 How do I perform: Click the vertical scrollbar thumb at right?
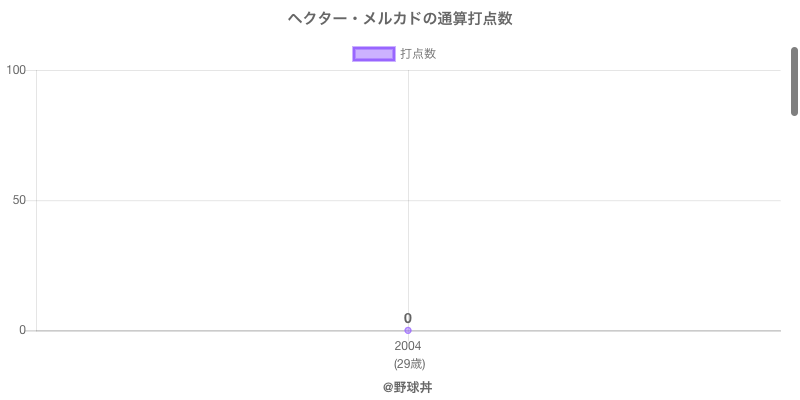click(795, 80)
